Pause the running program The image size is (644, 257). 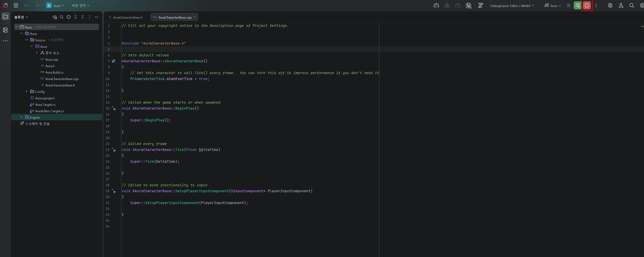pyautogui.click(x=569, y=6)
